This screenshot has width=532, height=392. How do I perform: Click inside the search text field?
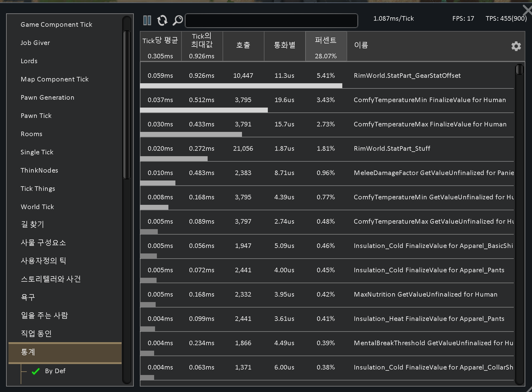tap(271, 20)
